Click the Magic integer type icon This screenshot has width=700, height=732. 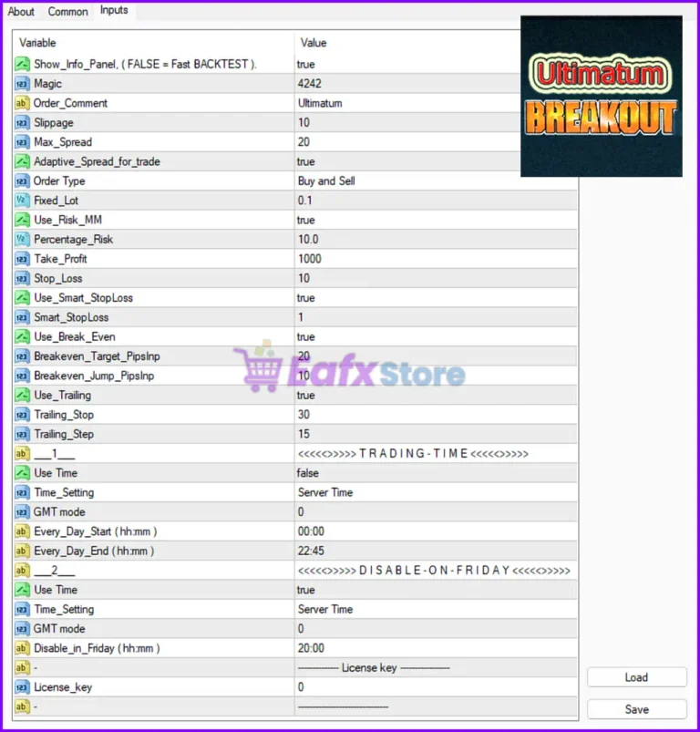click(x=22, y=84)
